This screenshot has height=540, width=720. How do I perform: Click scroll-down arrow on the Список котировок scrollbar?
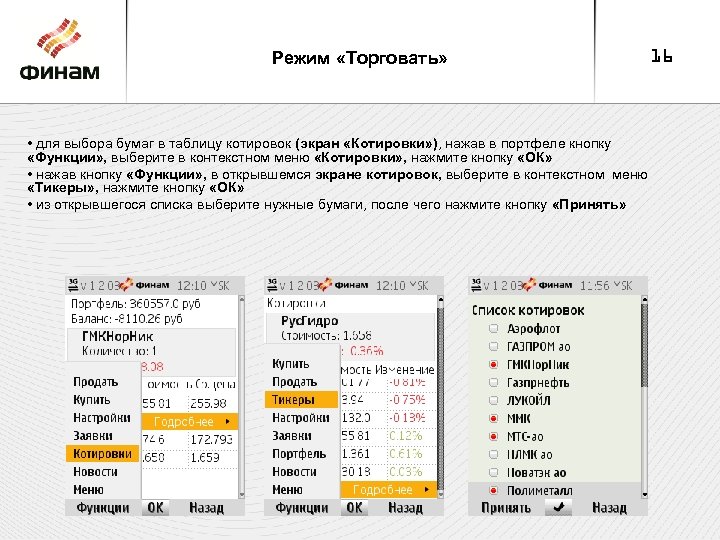pos(645,495)
